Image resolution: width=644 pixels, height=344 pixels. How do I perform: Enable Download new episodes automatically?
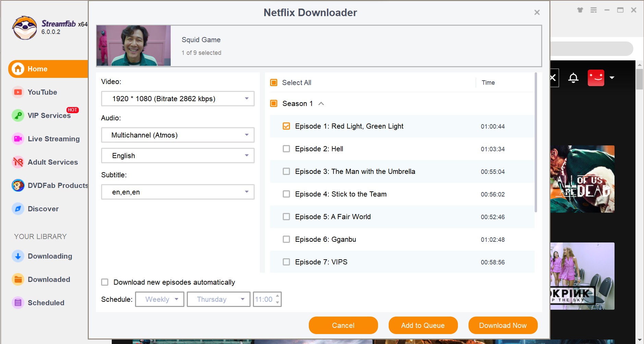pyautogui.click(x=105, y=282)
